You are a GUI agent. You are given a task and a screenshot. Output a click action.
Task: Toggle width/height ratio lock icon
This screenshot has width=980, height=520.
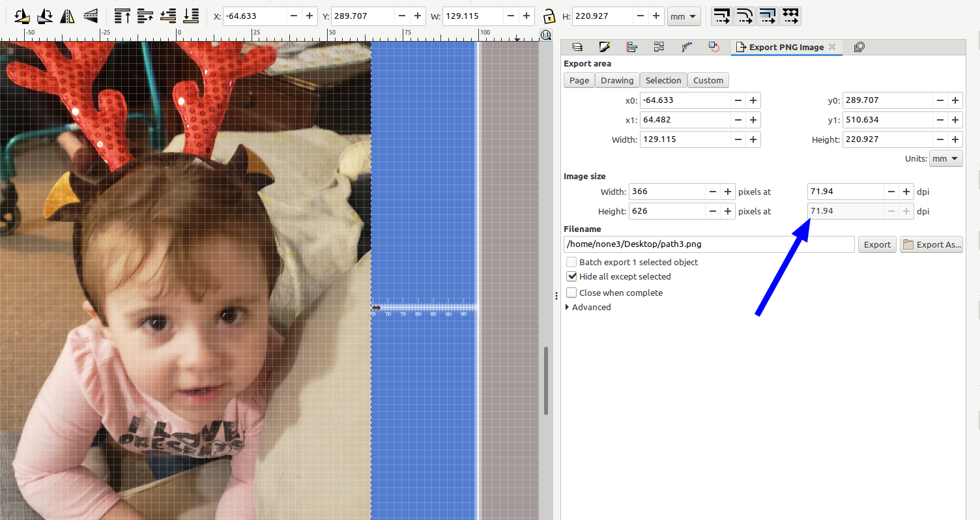pyautogui.click(x=549, y=16)
